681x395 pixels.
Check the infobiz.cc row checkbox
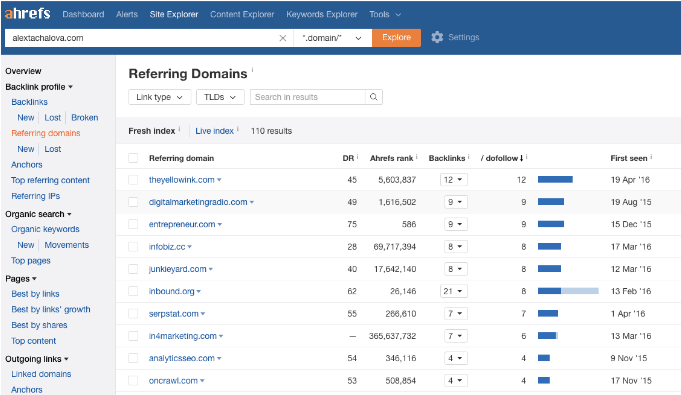(133, 247)
